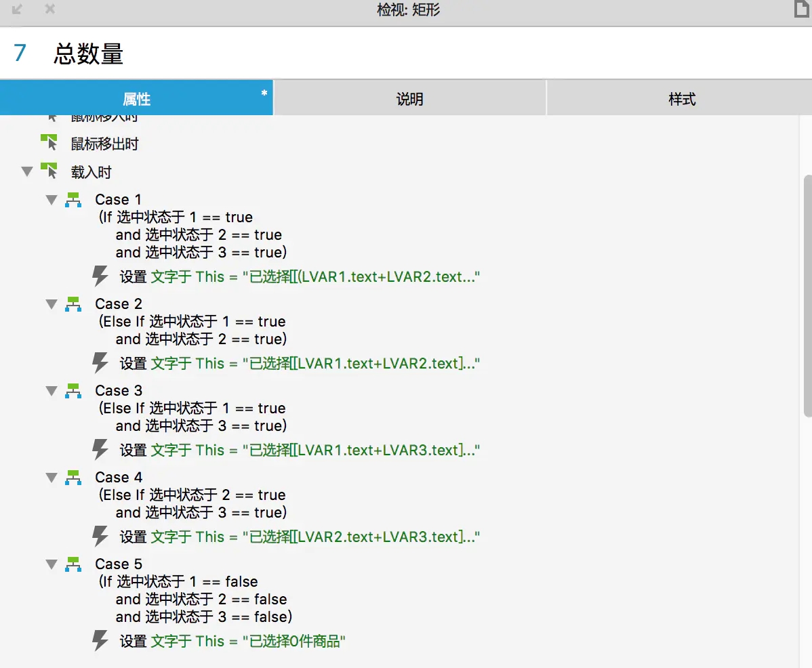Click the 载入时 event icon
This screenshot has height=668, width=812.
pyautogui.click(x=49, y=171)
